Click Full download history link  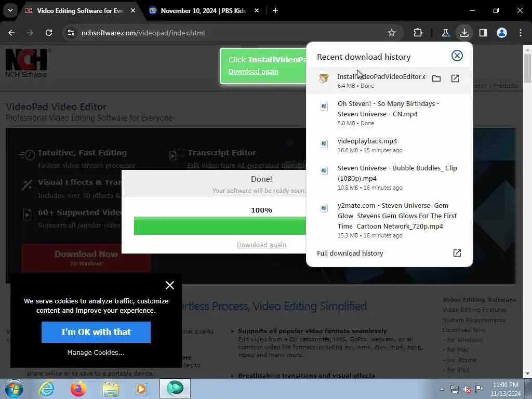pos(350,253)
